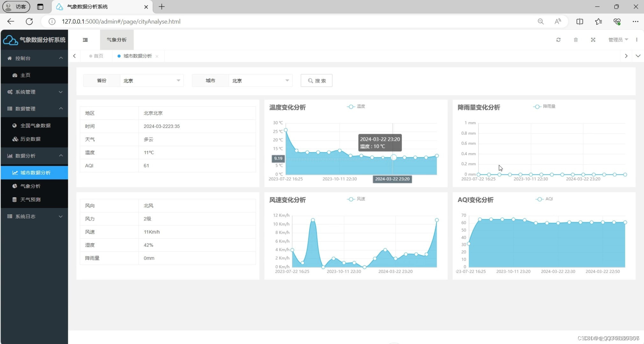Open the vertical three-dot more menu
644x344 pixels.
coord(637,40)
